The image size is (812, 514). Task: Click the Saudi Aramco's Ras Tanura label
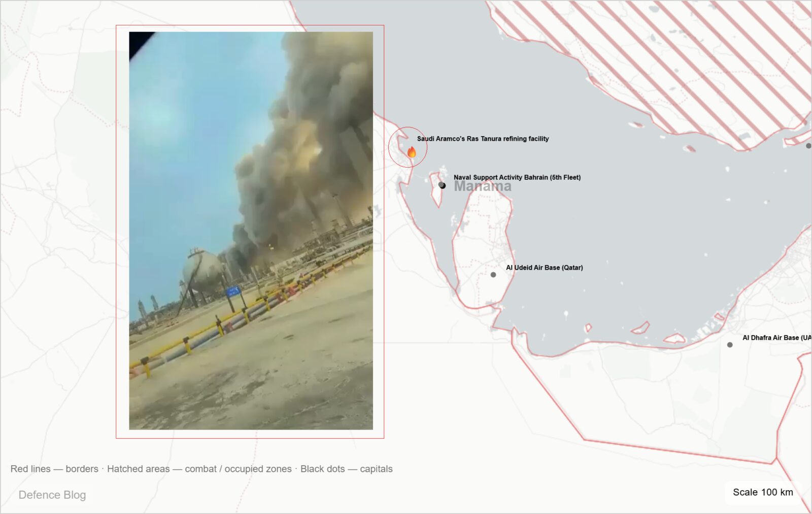tap(483, 139)
